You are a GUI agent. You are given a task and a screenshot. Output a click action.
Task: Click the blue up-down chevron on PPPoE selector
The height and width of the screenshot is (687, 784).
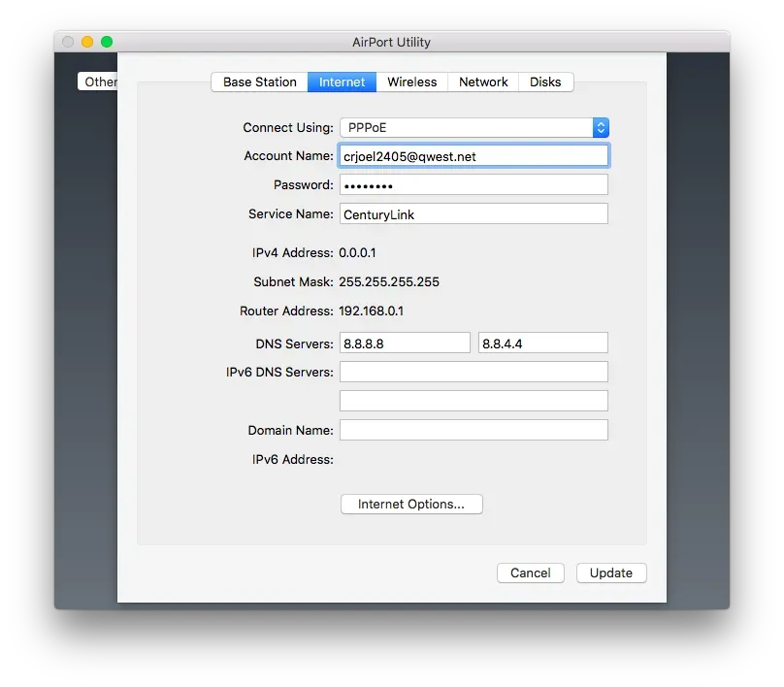(x=601, y=127)
